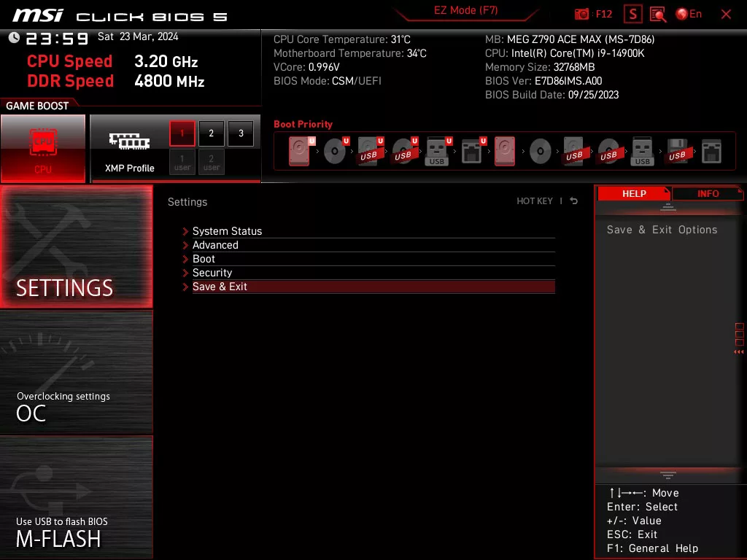747x560 pixels.
Task: Expand the Advanced settings entry
Action: coord(215,244)
